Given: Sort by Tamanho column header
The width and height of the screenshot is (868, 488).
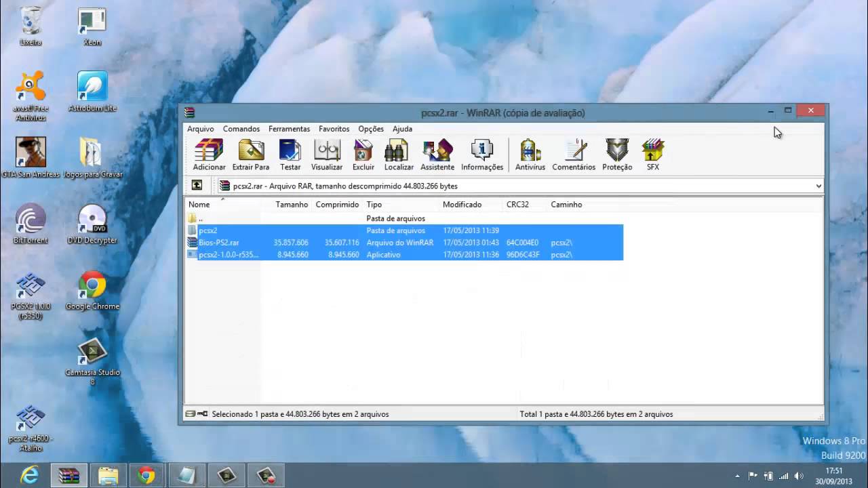Looking at the screenshot, I should (x=292, y=204).
